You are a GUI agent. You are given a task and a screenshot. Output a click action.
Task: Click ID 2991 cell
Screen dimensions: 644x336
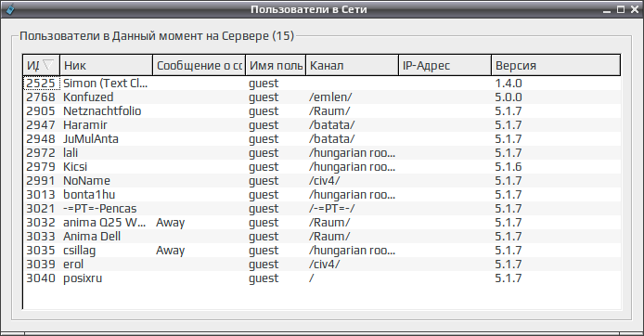(41, 181)
